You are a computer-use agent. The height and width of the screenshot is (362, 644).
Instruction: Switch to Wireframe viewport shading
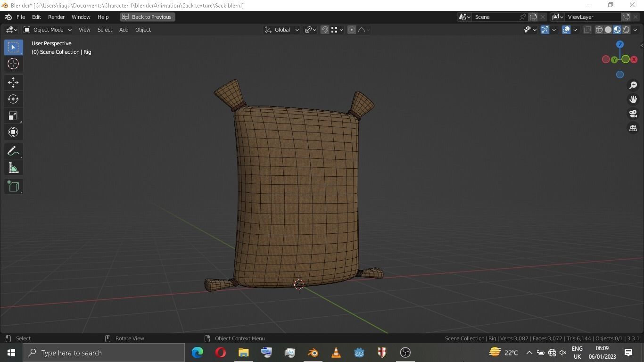pyautogui.click(x=599, y=30)
